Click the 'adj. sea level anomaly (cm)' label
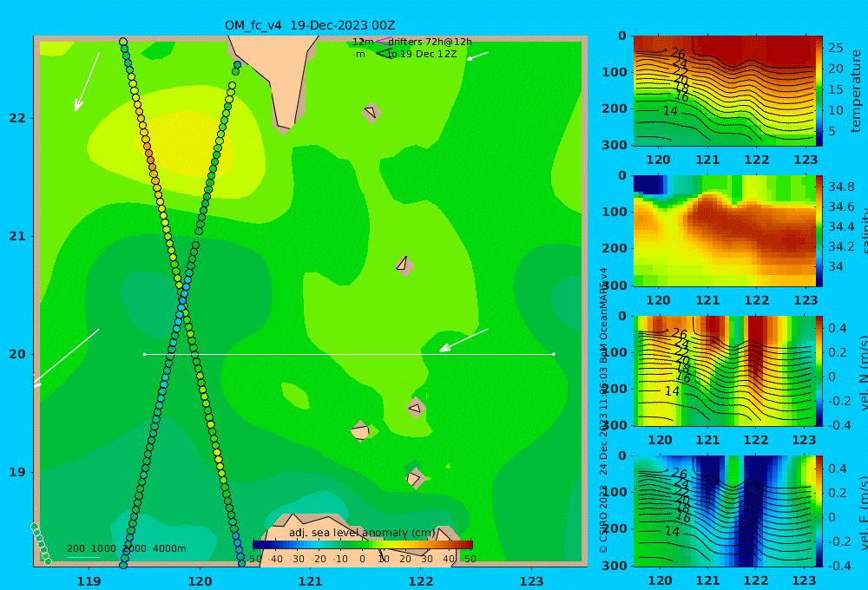The width and height of the screenshot is (868, 590). 362,533
